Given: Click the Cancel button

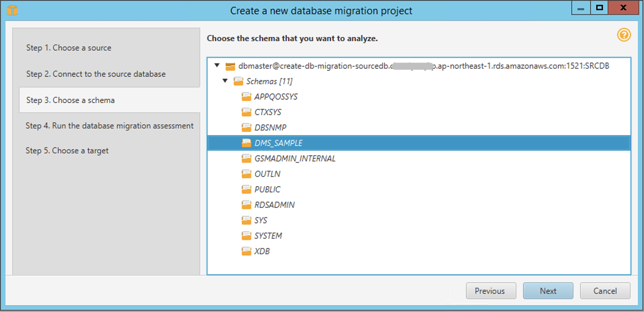Looking at the screenshot, I should point(604,290).
